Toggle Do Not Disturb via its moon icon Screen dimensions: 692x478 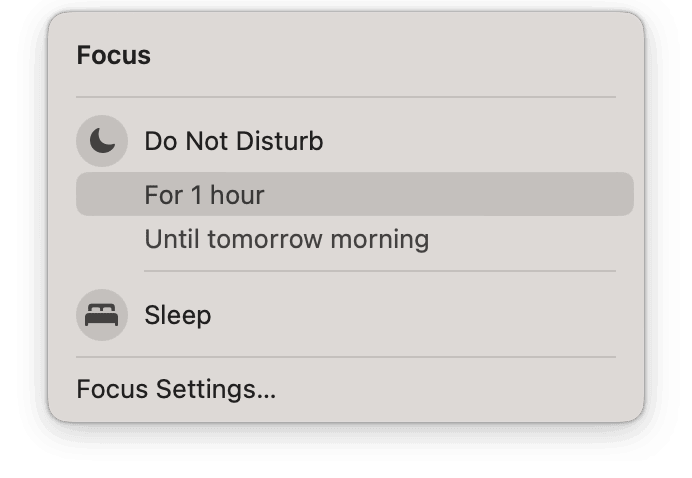click(x=102, y=142)
